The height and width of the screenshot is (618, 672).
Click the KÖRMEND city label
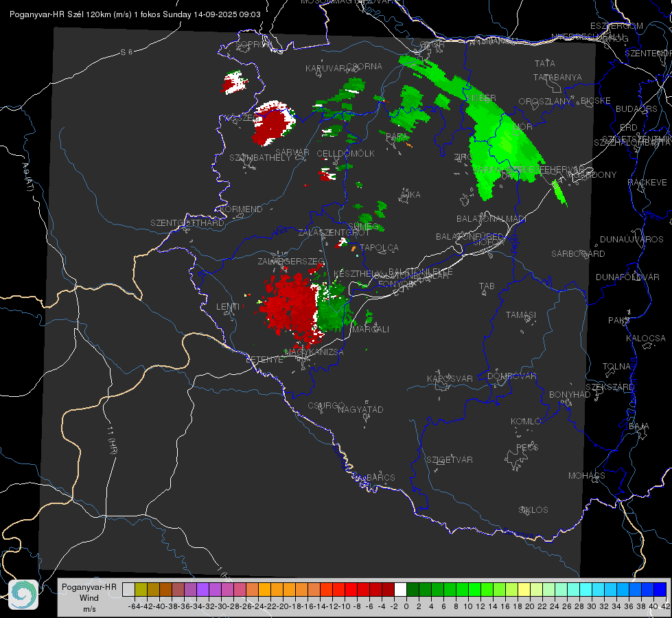(x=240, y=209)
